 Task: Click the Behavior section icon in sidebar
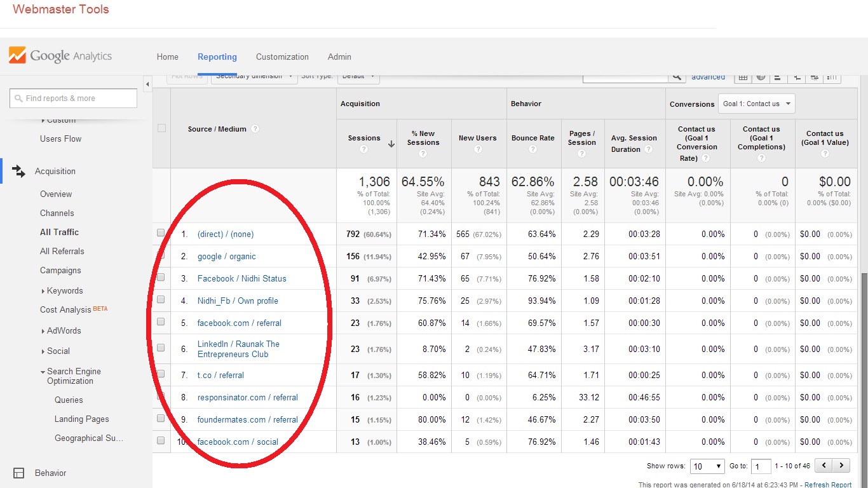pos(19,473)
